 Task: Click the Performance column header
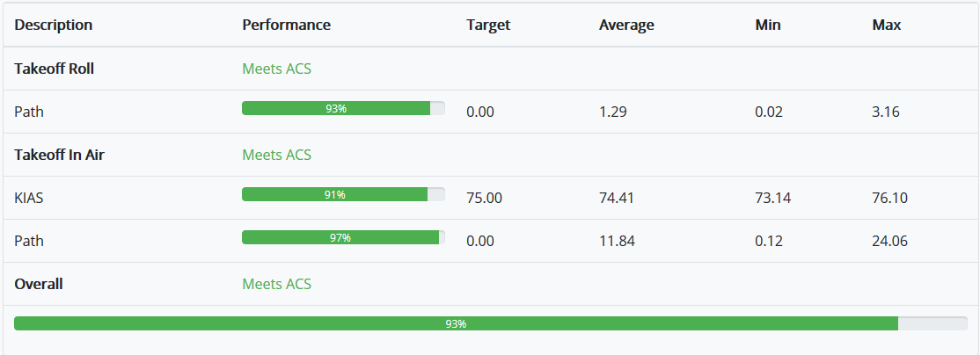[x=286, y=25]
